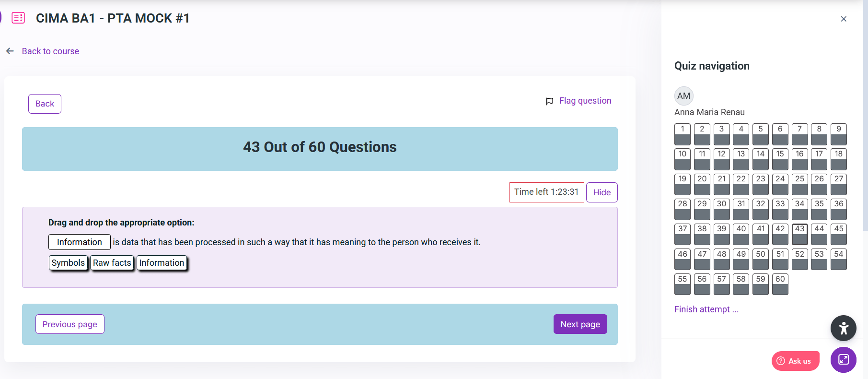Click the flag icon to flag this question
This screenshot has width=868, height=379.
click(549, 101)
